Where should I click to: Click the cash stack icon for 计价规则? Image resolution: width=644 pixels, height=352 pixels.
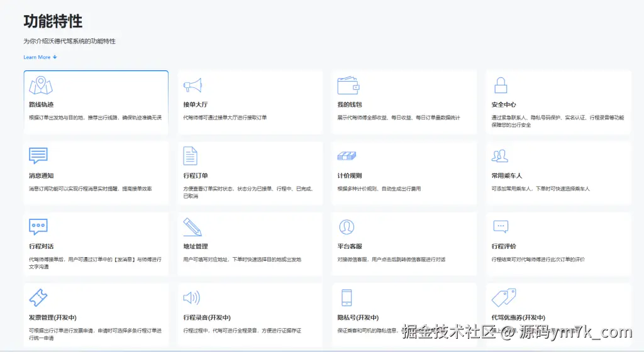pos(347,156)
